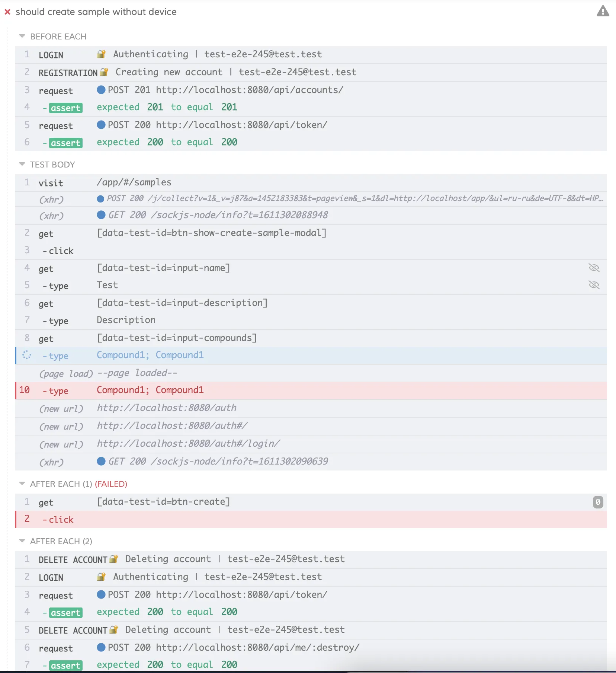Viewport: 616px width, 673px height.
Task: Select the failed type command numbered 10
Action: (x=150, y=390)
